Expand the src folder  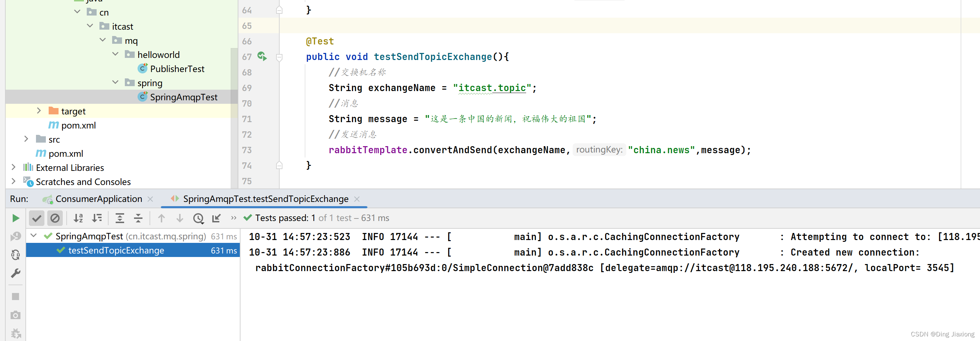(26, 139)
